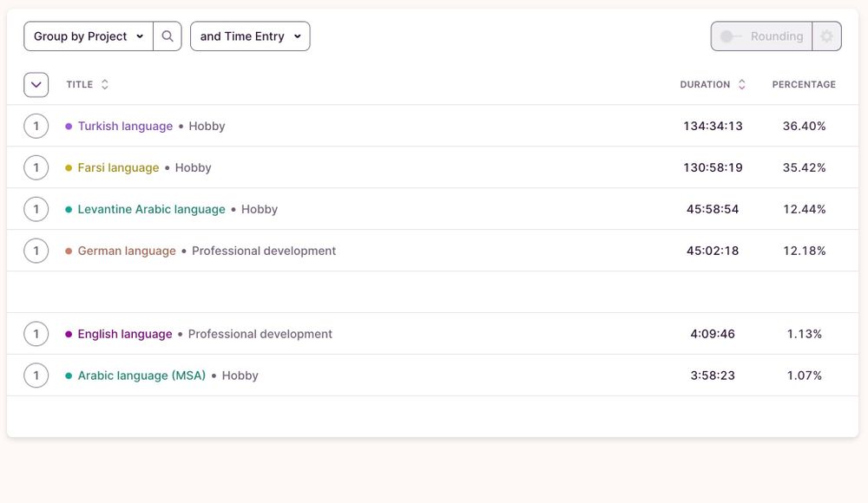868x503 pixels.
Task: Select the duration 3:58:23
Action: click(713, 376)
